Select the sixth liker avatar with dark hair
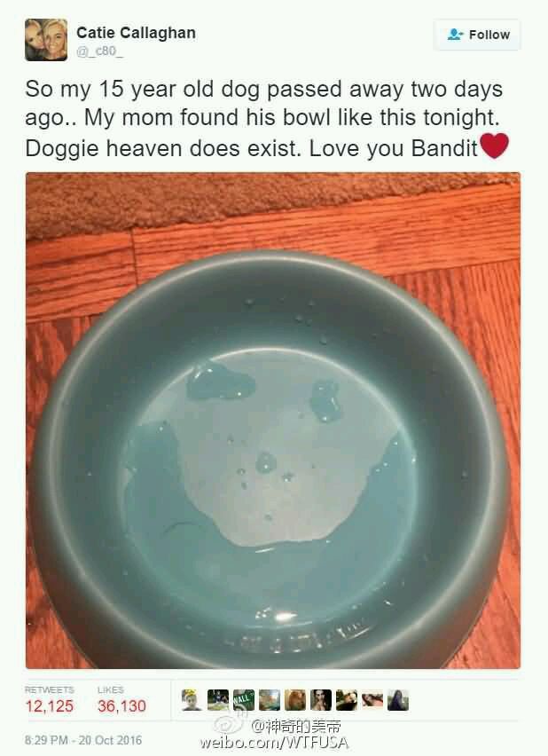The height and width of the screenshot is (756, 548). coord(321,700)
